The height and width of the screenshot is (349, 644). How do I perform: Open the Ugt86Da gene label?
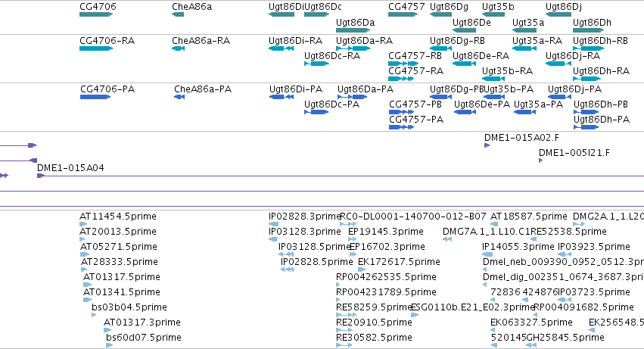(x=355, y=23)
